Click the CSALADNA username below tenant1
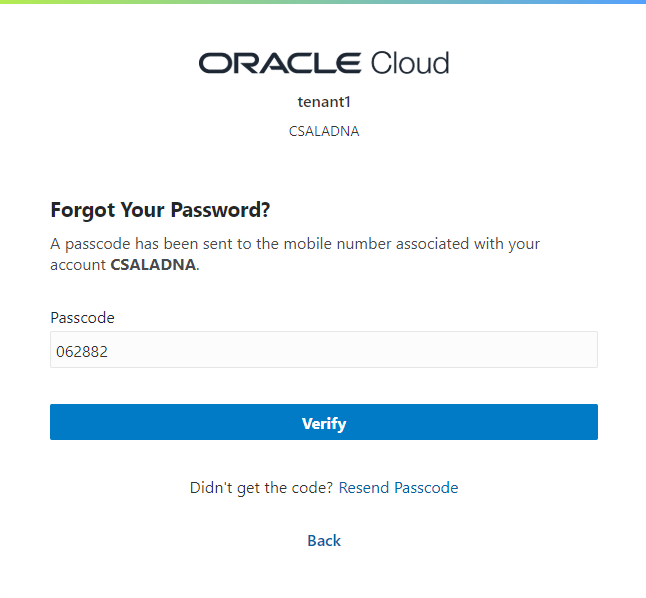The width and height of the screenshot is (646, 598). 324,131
